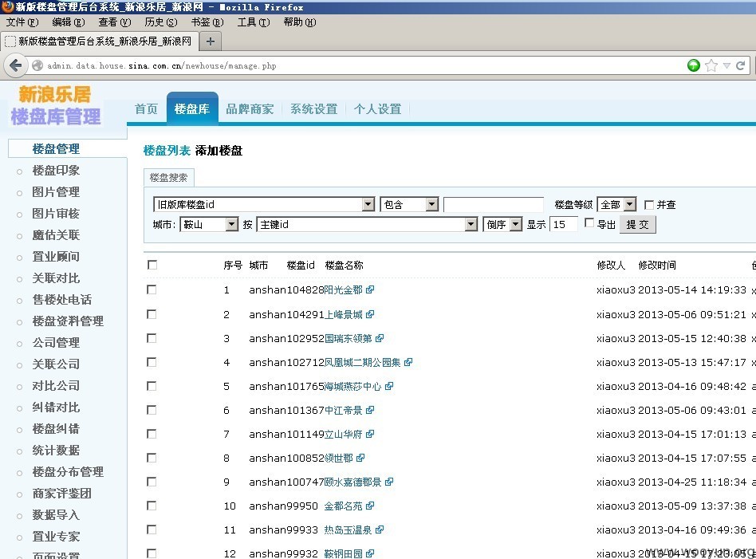
Task: Open external link icon for 立山华府
Action: point(370,434)
